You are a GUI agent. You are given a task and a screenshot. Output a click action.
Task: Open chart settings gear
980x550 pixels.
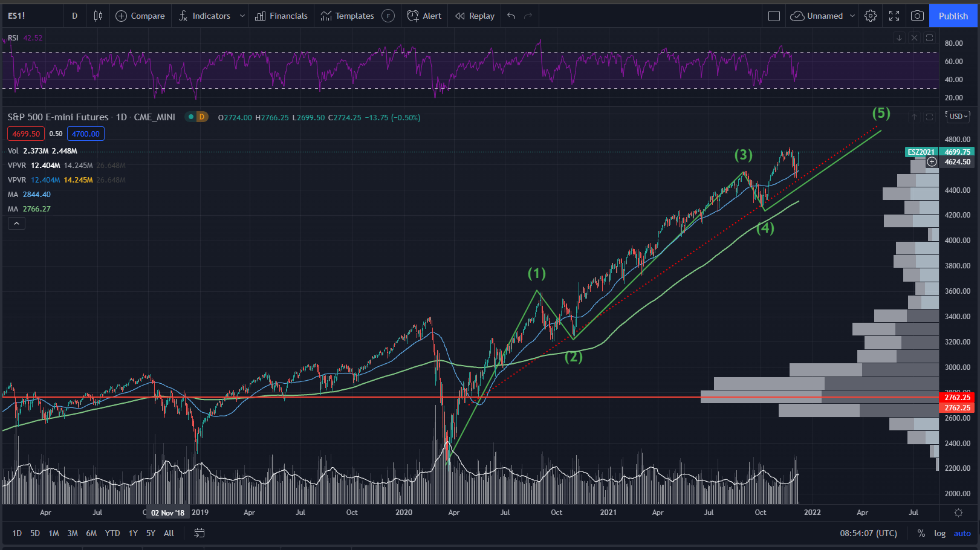(871, 16)
